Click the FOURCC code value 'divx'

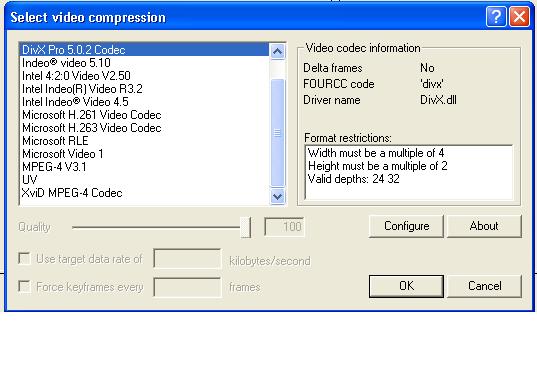tap(432, 84)
